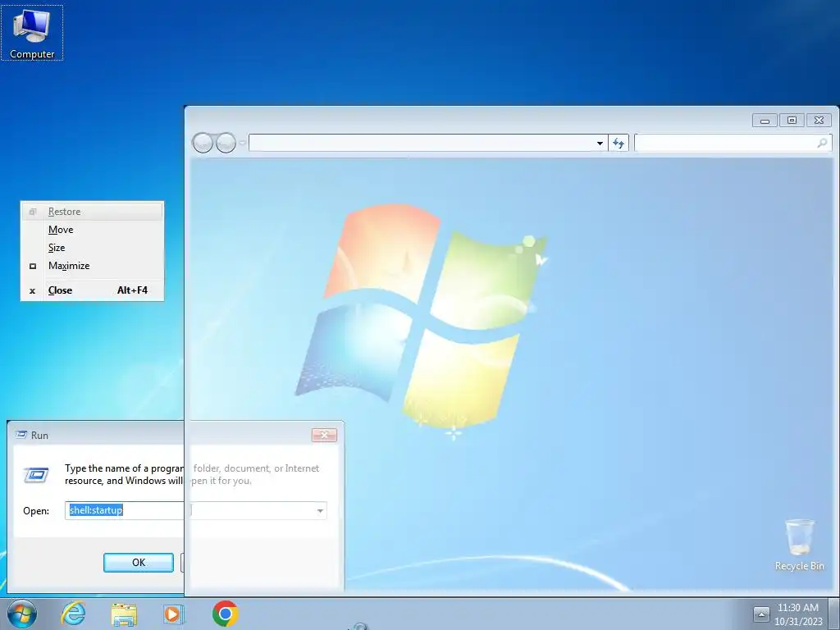This screenshot has height=630, width=840.
Task: Launch Windows Media Player from the taskbar
Action: click(x=174, y=614)
